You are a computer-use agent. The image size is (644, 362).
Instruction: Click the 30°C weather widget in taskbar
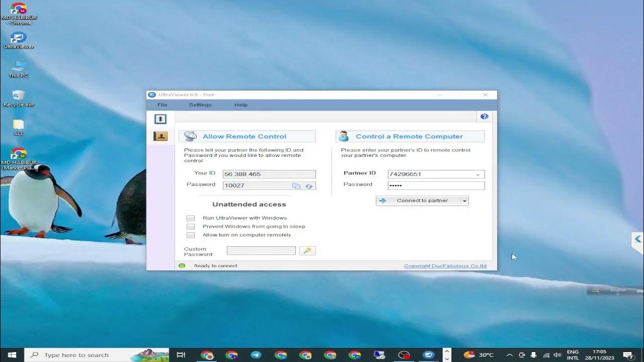(x=478, y=355)
